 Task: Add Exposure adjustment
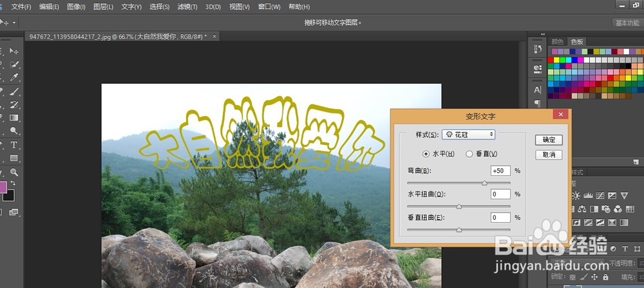pos(612,196)
